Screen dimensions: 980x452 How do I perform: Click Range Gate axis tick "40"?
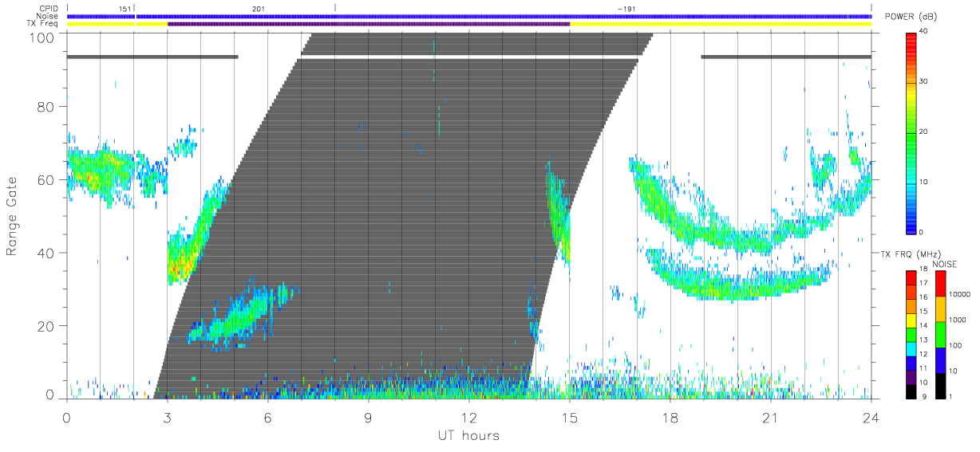click(45, 253)
